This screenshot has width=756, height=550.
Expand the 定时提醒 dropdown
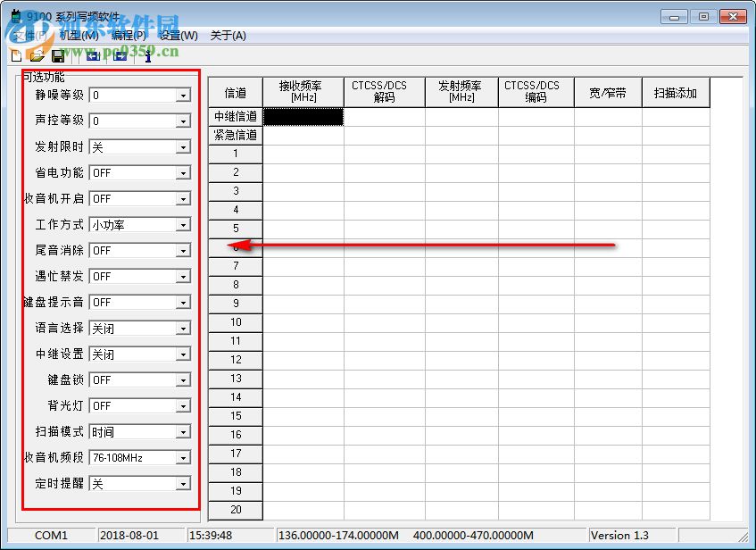coord(183,484)
